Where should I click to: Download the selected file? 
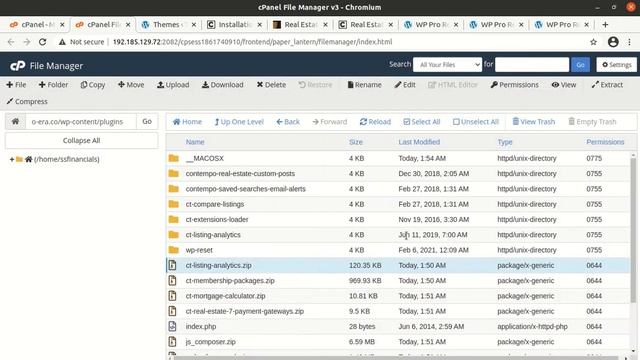[x=222, y=85]
